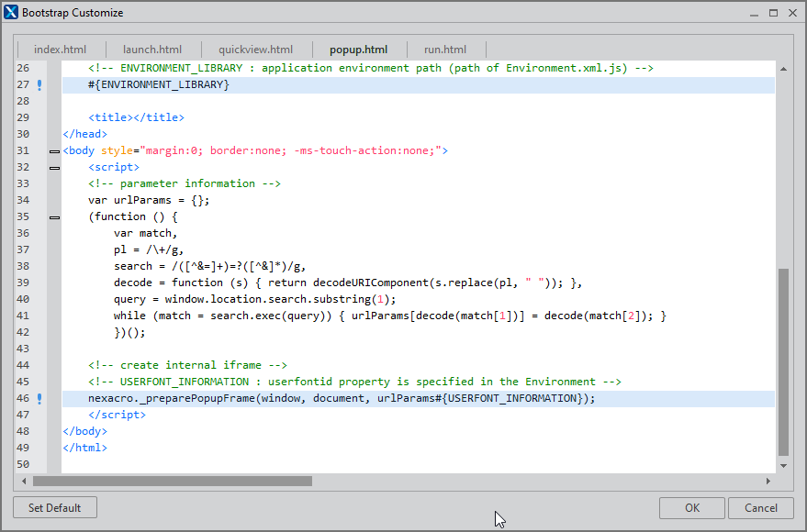Click the marker icon on line 46
This screenshot has width=807, height=532.
click(x=39, y=399)
